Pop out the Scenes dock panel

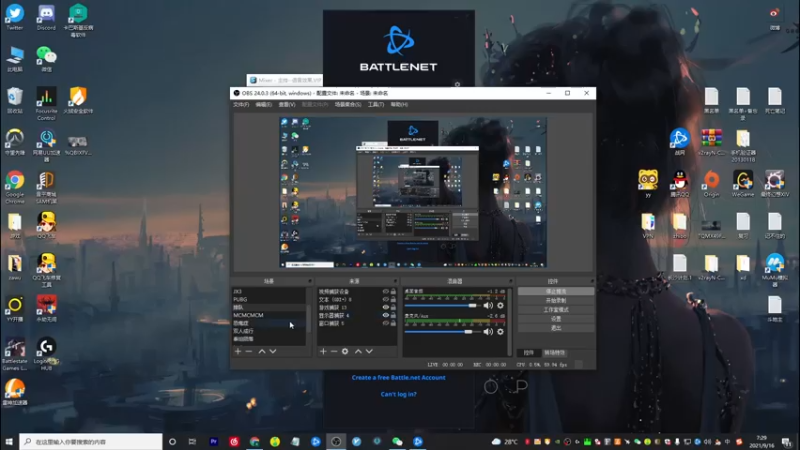(309, 281)
